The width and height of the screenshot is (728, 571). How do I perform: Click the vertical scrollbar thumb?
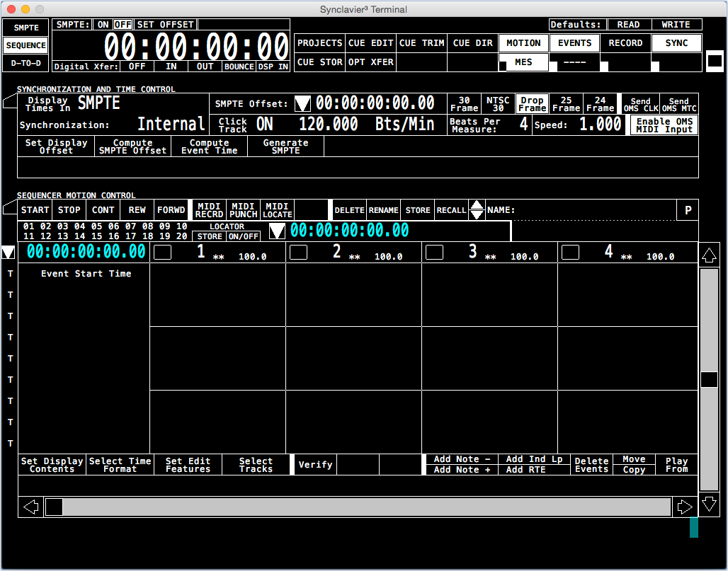709,379
